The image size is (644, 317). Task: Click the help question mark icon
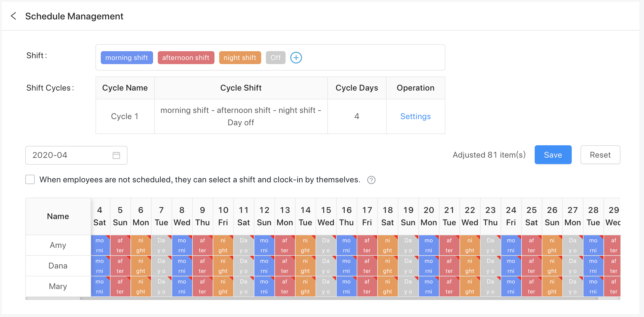click(371, 180)
